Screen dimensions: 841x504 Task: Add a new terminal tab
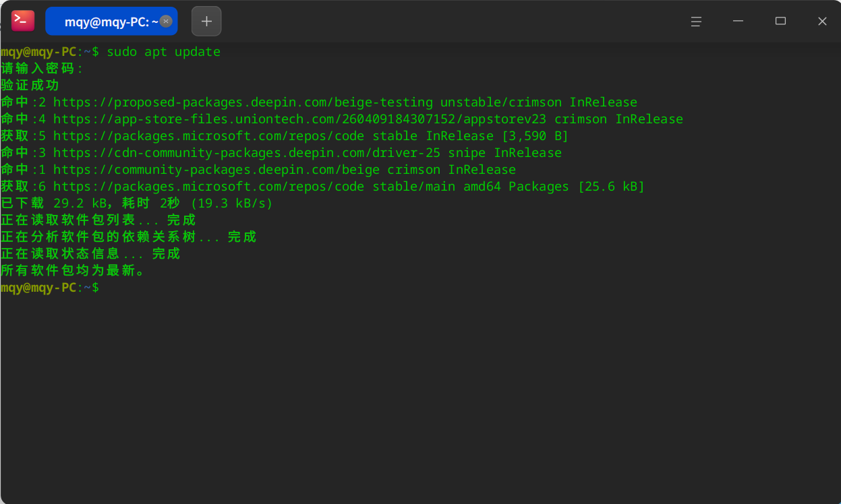tap(206, 21)
